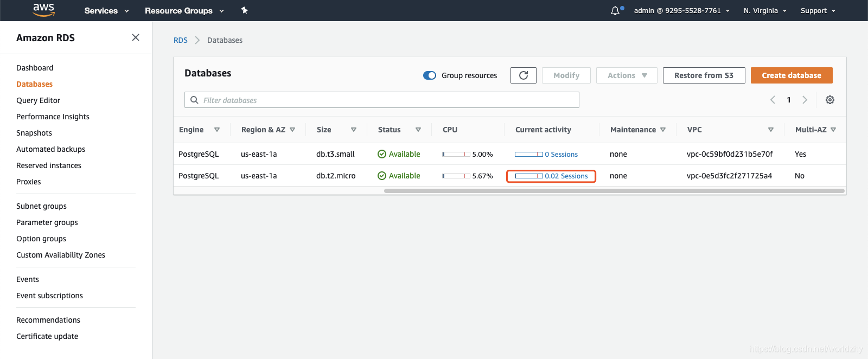Follow the RDS breadcrumb link
The image size is (868, 359).
coord(181,40)
